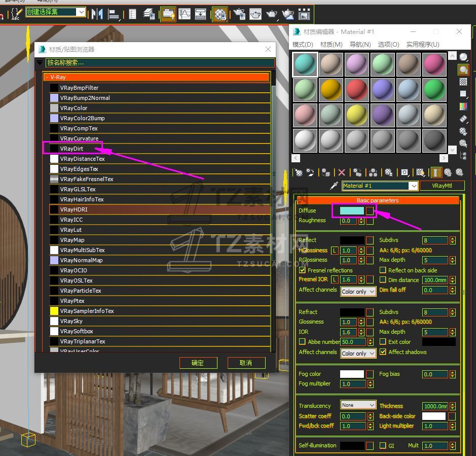Click the Get Material icon

tap(299, 172)
